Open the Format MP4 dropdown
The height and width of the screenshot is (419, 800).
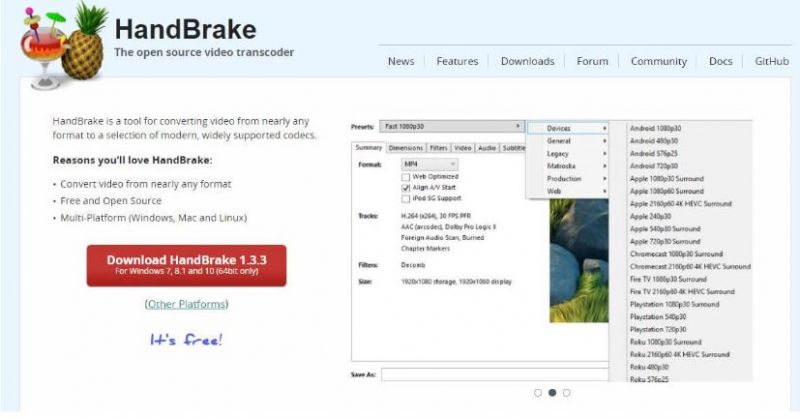pos(429,163)
